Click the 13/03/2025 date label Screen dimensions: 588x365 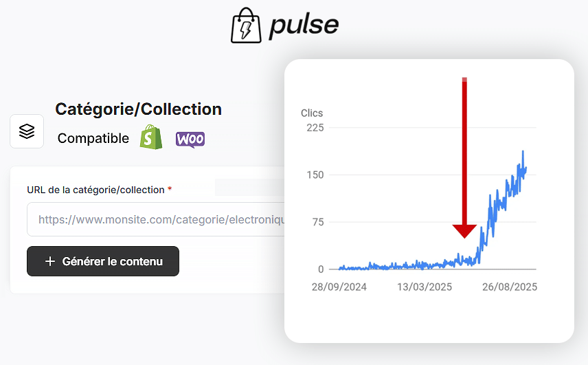click(x=425, y=287)
